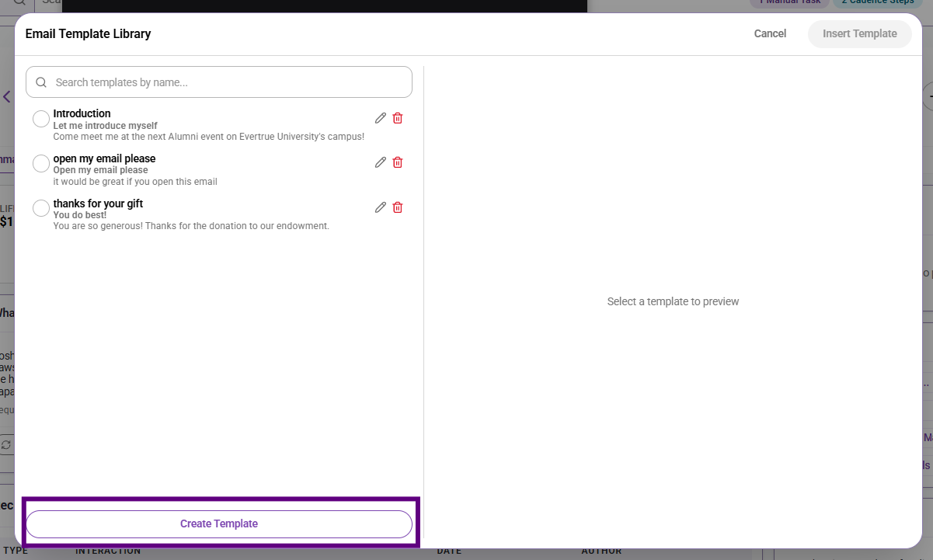The height and width of the screenshot is (560, 933).
Task: Select the 'thanks for your gift' radio button
Action: click(41, 209)
